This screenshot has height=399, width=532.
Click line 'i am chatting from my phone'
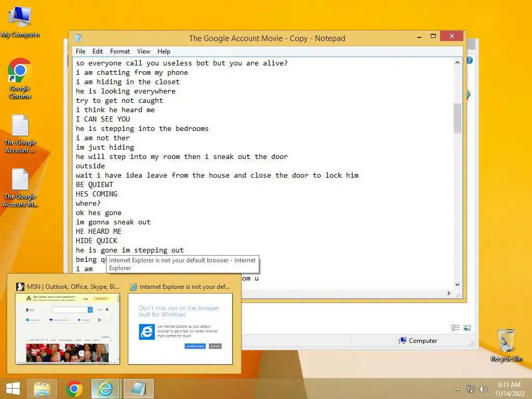(x=131, y=72)
